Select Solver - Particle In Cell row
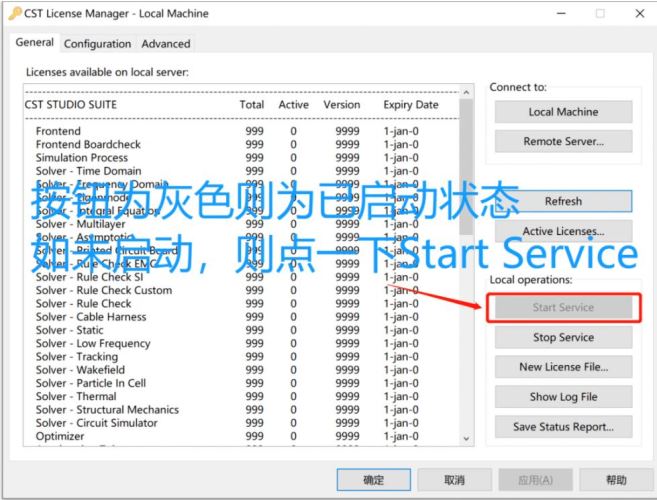This screenshot has width=657, height=500. click(241, 383)
